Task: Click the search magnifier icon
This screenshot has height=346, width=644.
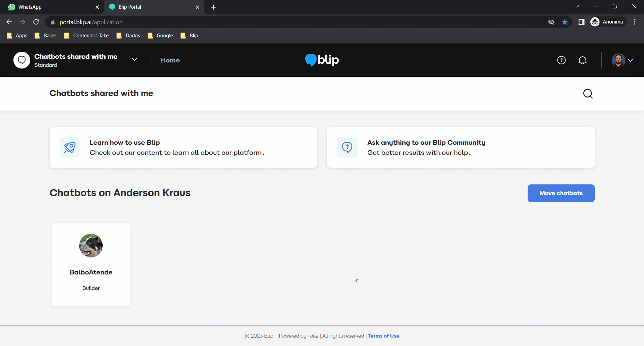Action: point(588,94)
